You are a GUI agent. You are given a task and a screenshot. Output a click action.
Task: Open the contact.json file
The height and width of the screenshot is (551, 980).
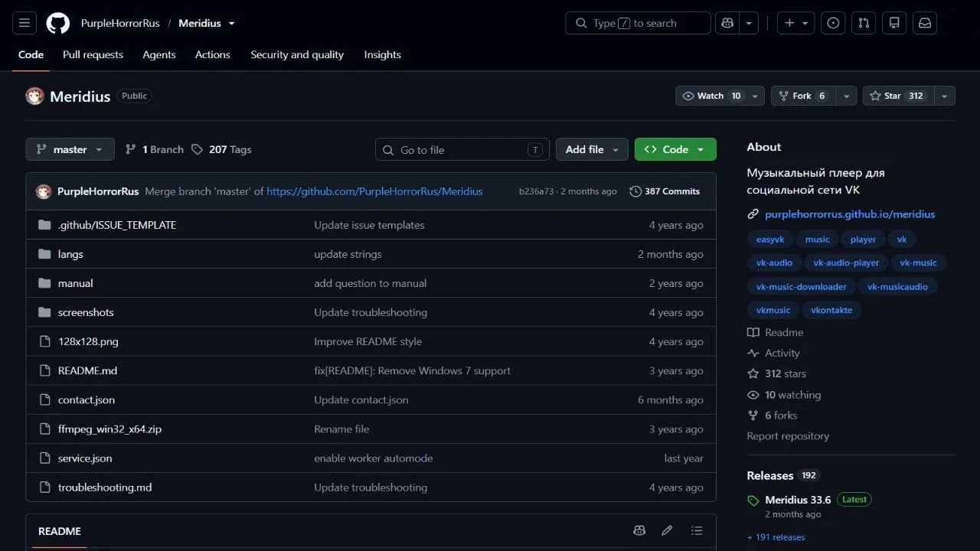point(87,399)
